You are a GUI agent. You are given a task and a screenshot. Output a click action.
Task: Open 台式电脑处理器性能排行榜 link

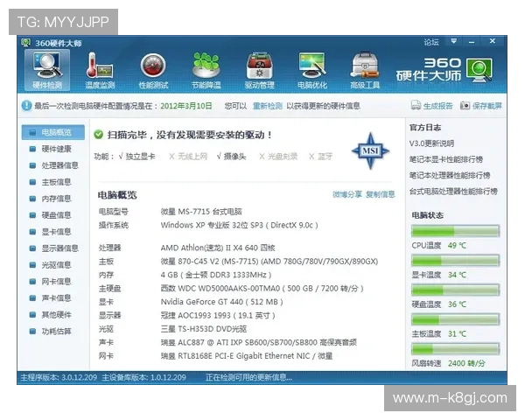(453, 192)
